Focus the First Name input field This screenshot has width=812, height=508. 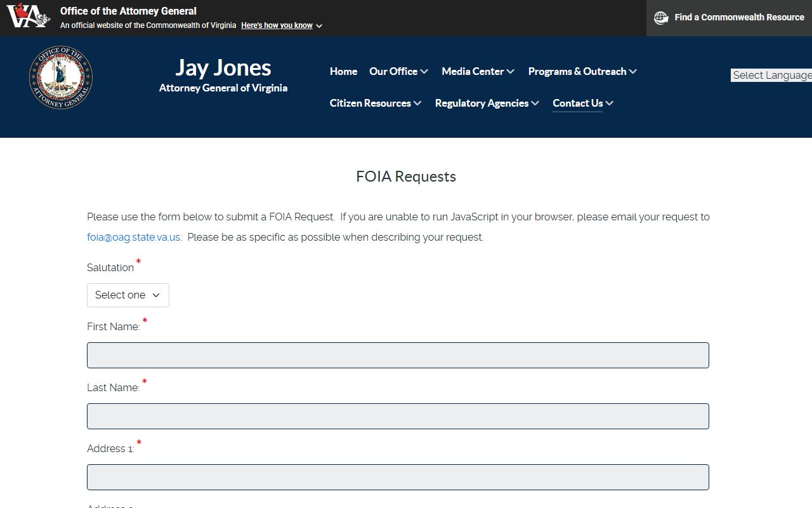tap(398, 356)
